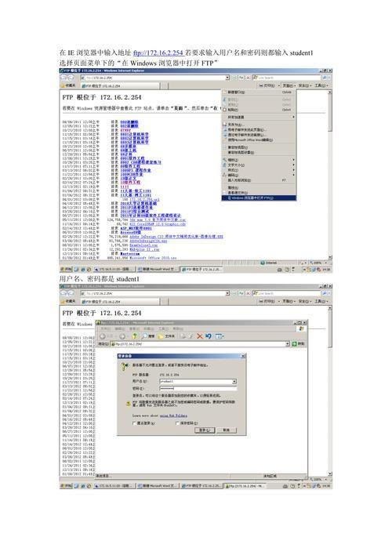Switch to Microsoft Word taskbar button under FTP listing
The image size is (392, 555).
coord(158,270)
